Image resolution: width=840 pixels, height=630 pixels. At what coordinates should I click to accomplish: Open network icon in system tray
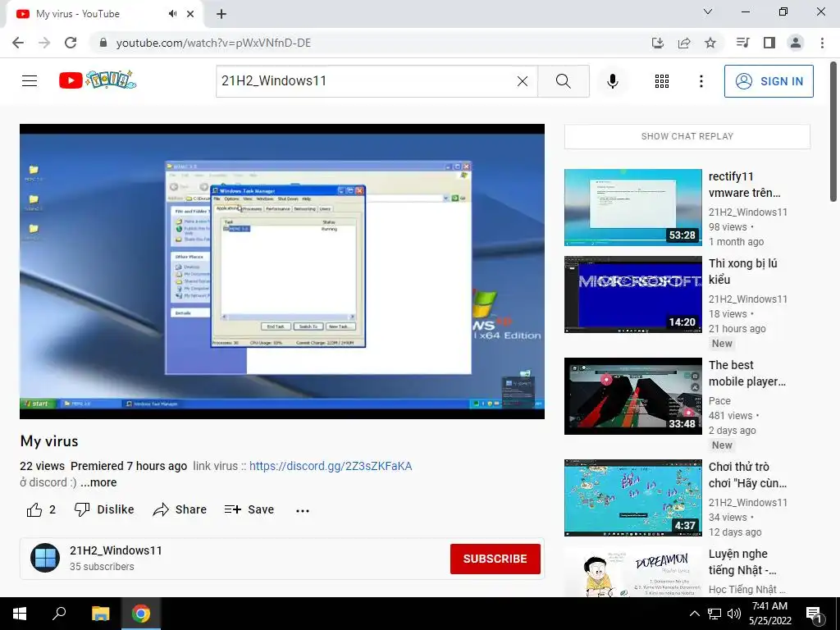click(714, 614)
